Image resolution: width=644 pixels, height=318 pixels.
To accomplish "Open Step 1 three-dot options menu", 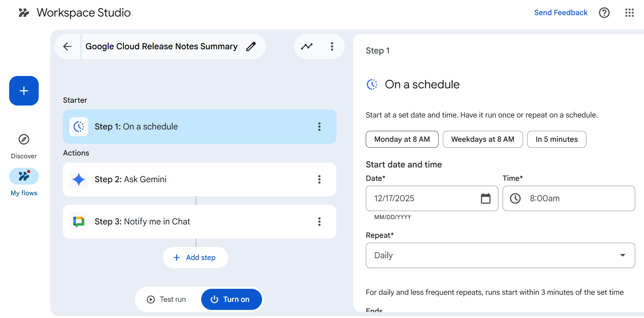I will point(319,127).
